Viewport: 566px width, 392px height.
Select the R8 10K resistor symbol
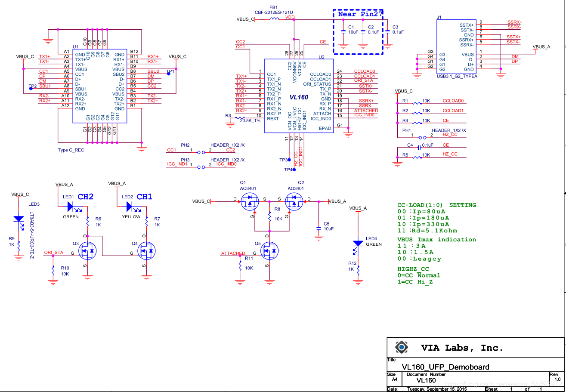269,218
